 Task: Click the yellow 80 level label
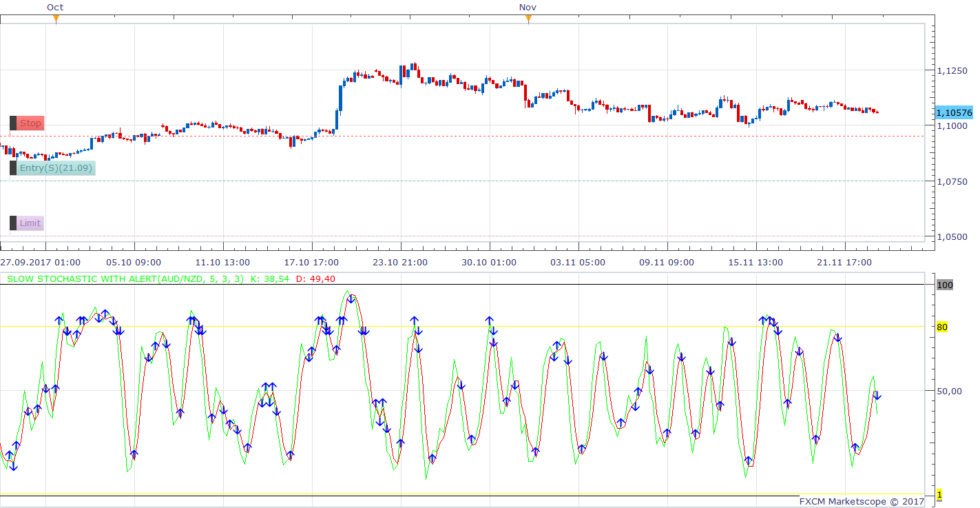tap(942, 327)
